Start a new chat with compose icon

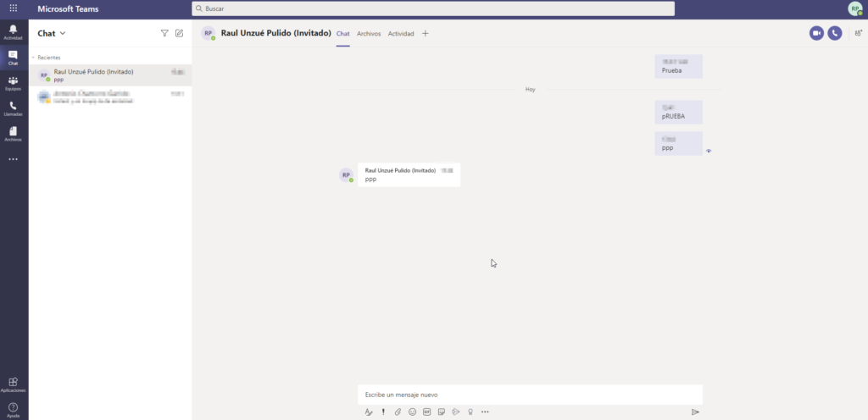click(x=179, y=33)
